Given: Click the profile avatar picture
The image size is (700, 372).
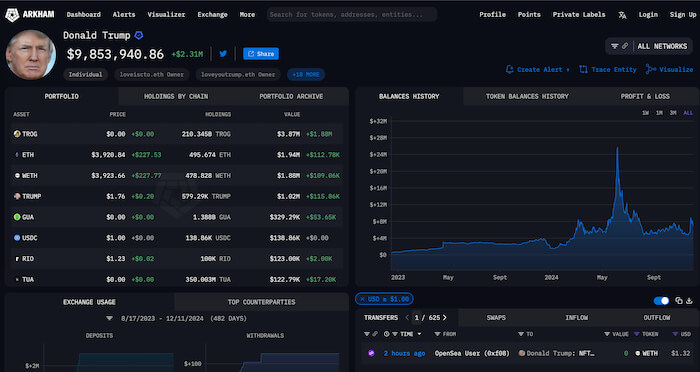Looking at the screenshot, I should (x=31, y=55).
